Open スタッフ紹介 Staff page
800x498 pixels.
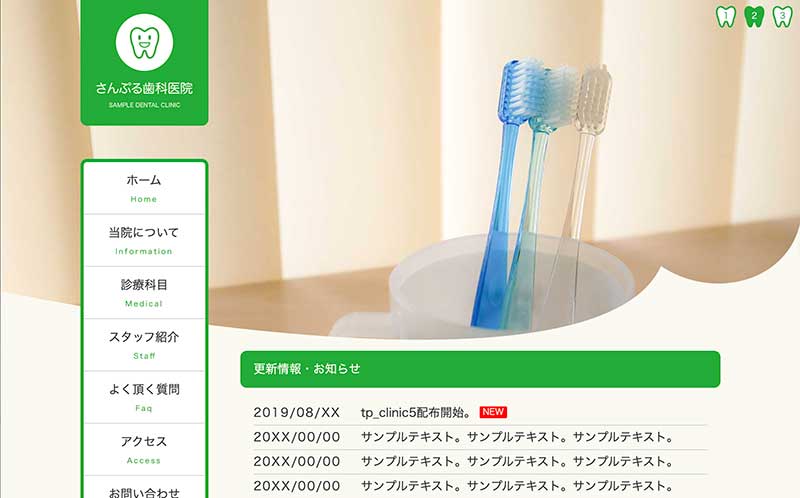pos(144,345)
